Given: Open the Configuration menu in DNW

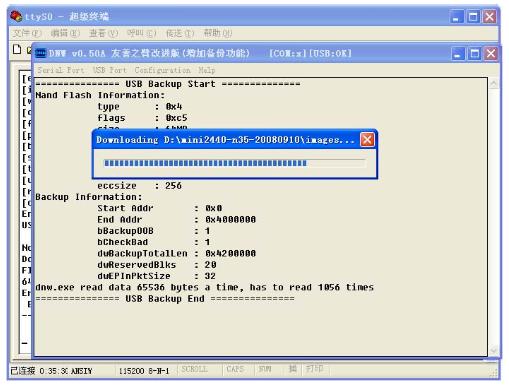Looking at the screenshot, I should 163,70.
